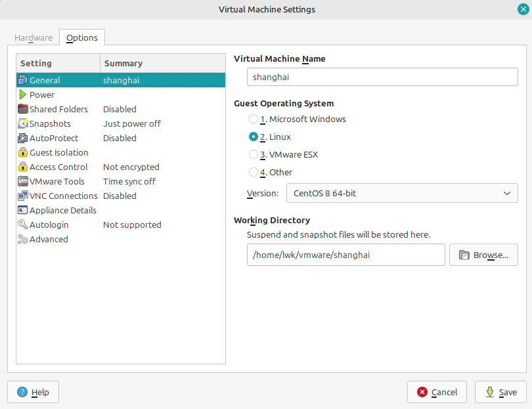Click the Browse... button
The width and height of the screenshot is (532, 409).
click(483, 255)
